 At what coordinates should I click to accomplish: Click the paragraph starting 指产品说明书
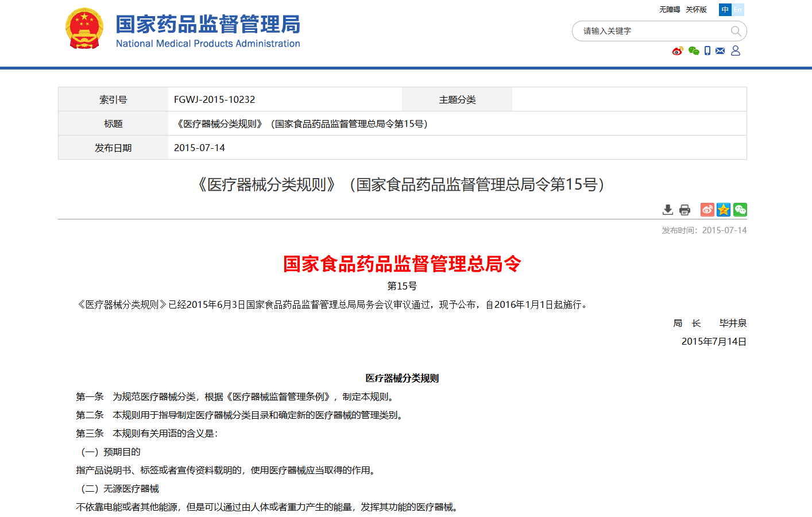pos(227,470)
